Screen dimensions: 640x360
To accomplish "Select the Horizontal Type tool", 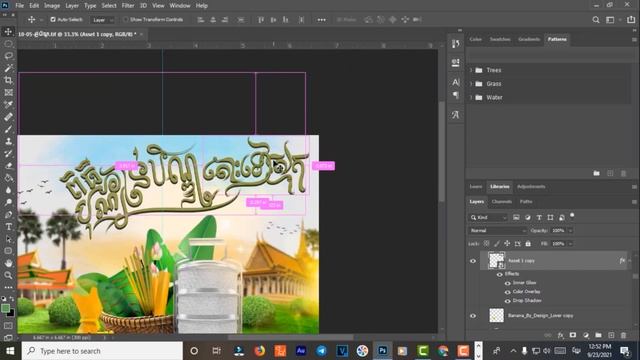I will (x=8, y=227).
